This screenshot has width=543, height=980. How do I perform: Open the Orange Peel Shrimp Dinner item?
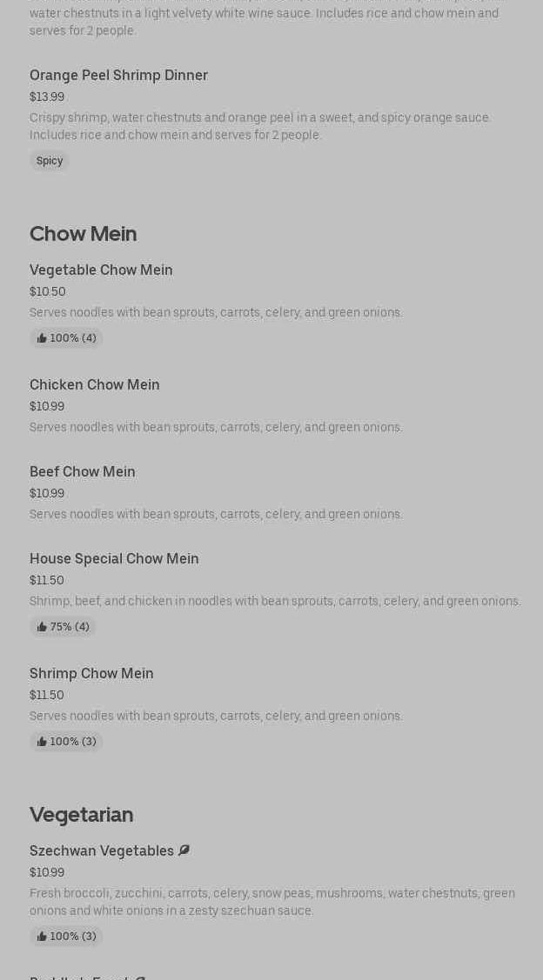(118, 76)
